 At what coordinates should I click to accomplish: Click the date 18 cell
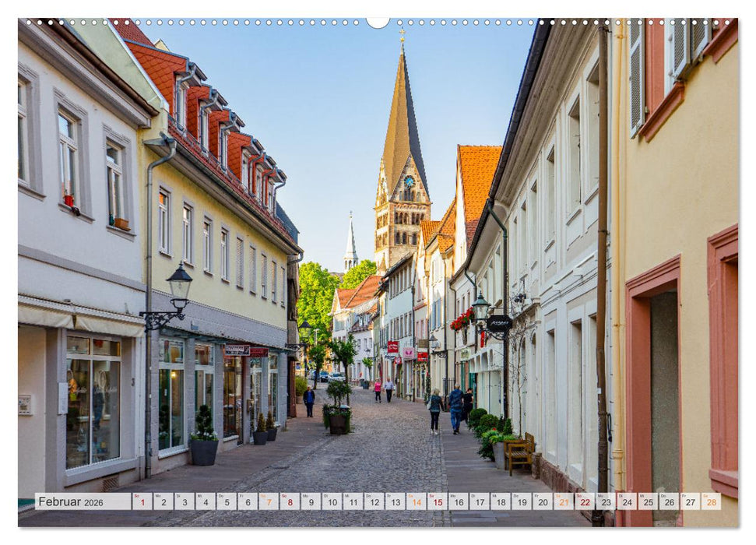pos(501,504)
